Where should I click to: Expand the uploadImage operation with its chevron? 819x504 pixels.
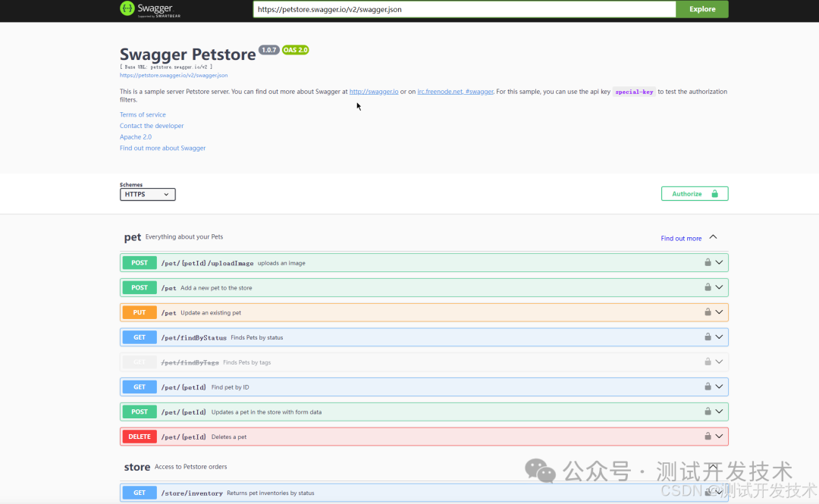(719, 263)
